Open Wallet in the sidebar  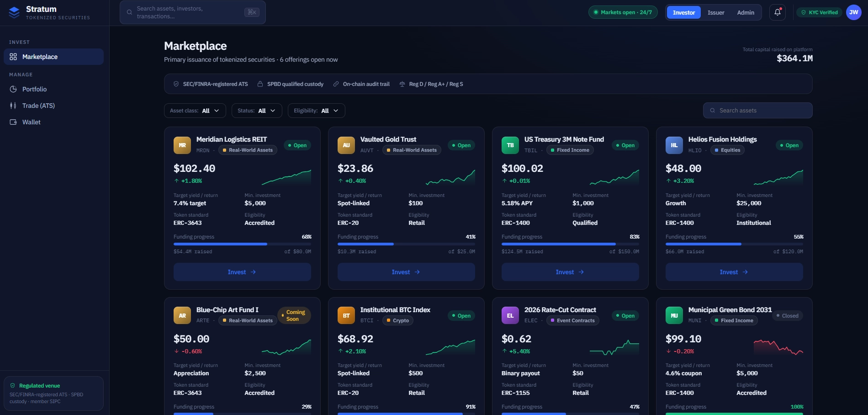coord(53,122)
